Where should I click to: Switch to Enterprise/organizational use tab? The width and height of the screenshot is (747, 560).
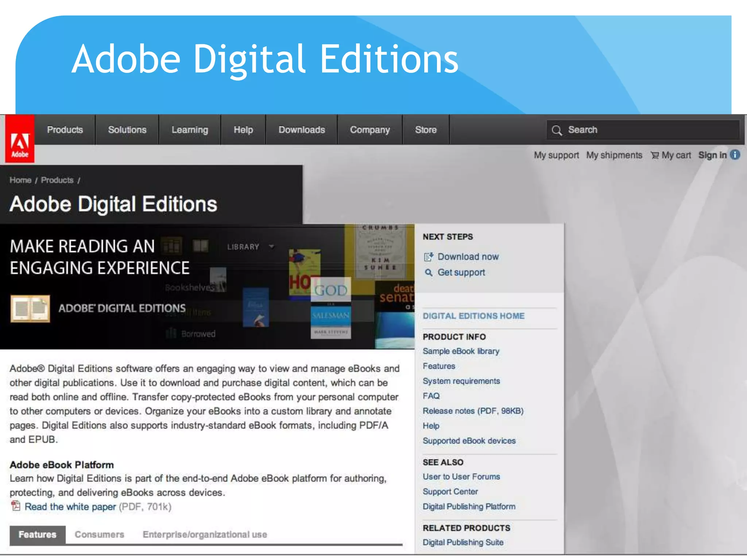click(205, 534)
